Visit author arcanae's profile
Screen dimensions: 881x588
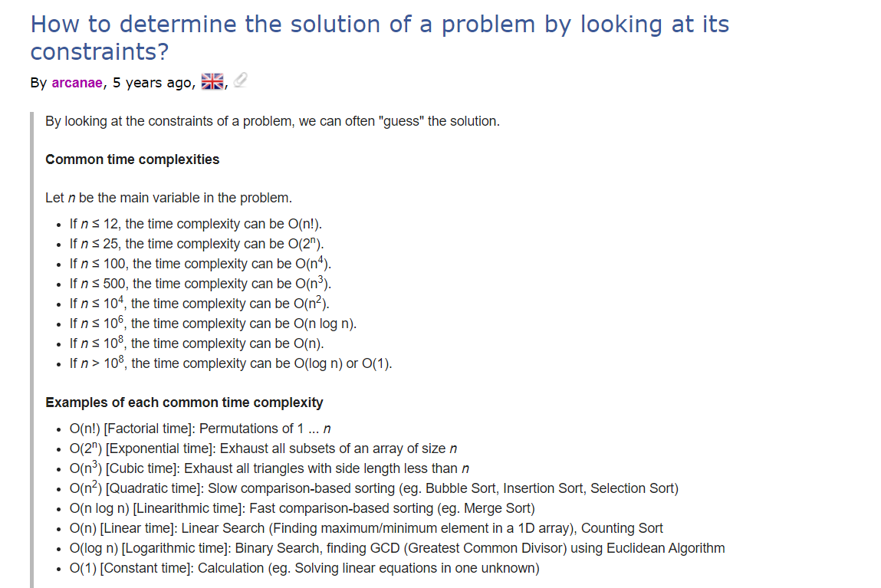click(77, 83)
